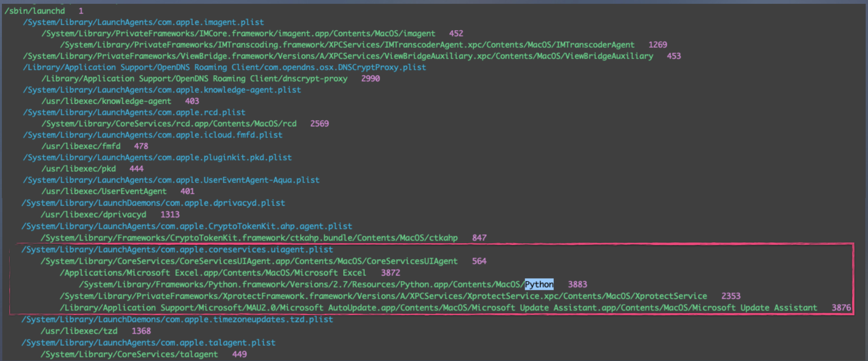Select the CoreServices/talagent executable path

click(129, 354)
